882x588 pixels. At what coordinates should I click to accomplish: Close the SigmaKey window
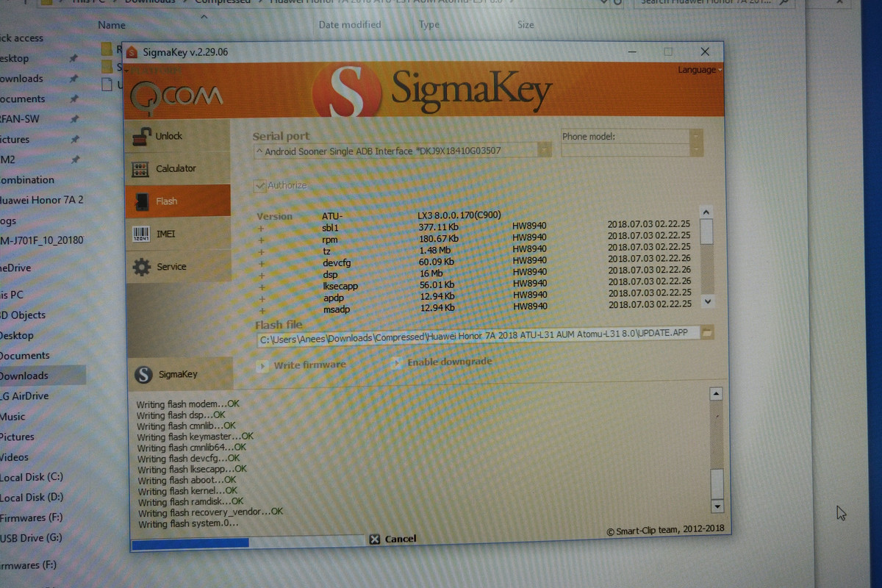click(705, 51)
